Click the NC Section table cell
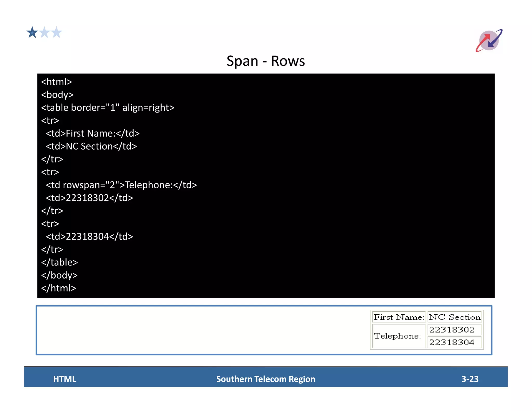532x411 pixels. pyautogui.click(x=455, y=317)
